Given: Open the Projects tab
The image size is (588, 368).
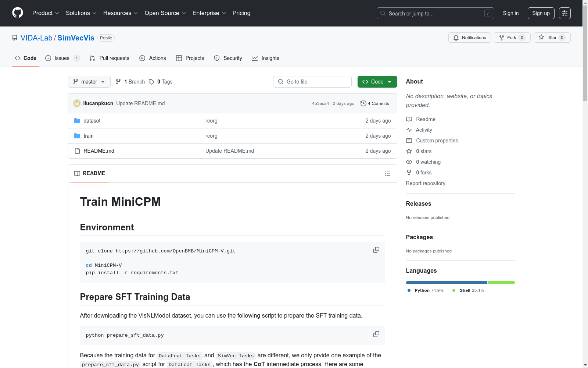Looking at the screenshot, I should pos(190,58).
